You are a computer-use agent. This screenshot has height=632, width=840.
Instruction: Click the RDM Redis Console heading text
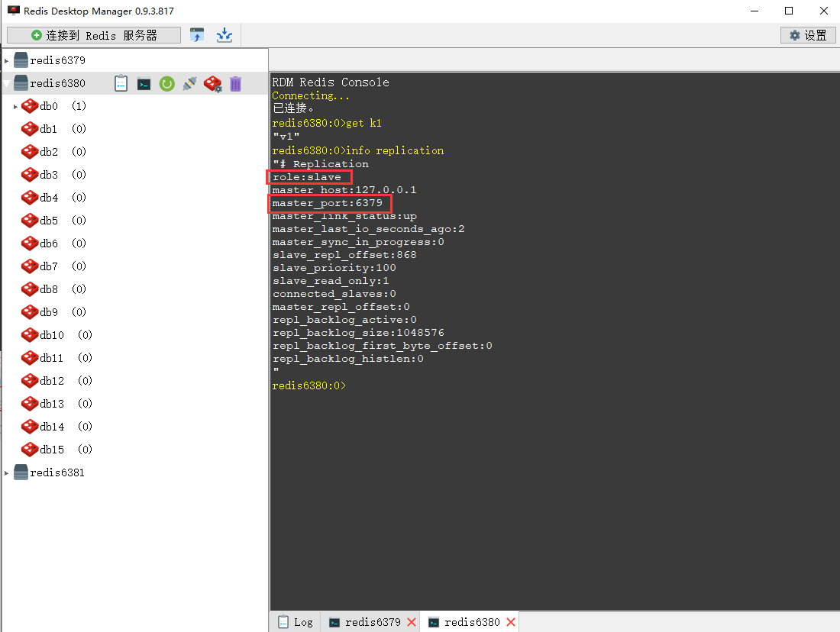pos(331,82)
